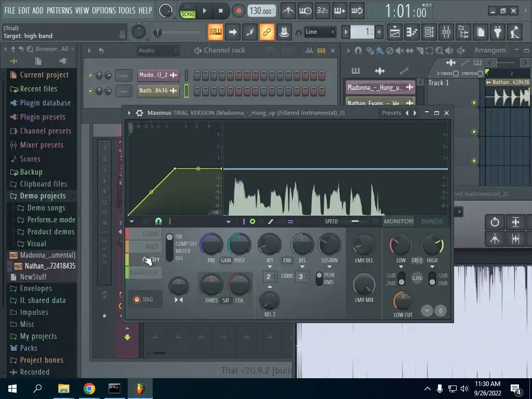Open the Audio channel filter dropdown
Viewport: 532px width, 399px height.
(158, 50)
